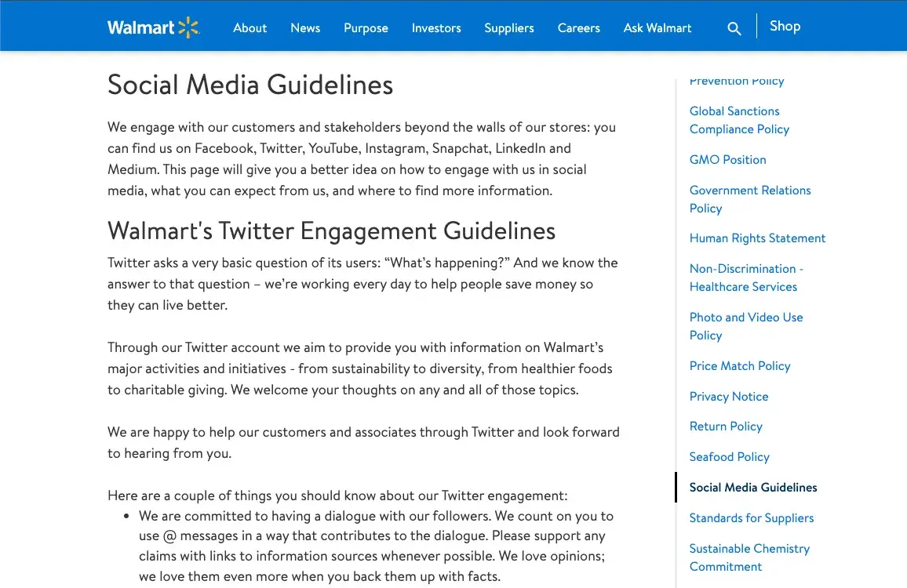This screenshot has height=588, width=907.
Task: Open Non-Discrimination - Healthcare Services link
Action: (746, 278)
